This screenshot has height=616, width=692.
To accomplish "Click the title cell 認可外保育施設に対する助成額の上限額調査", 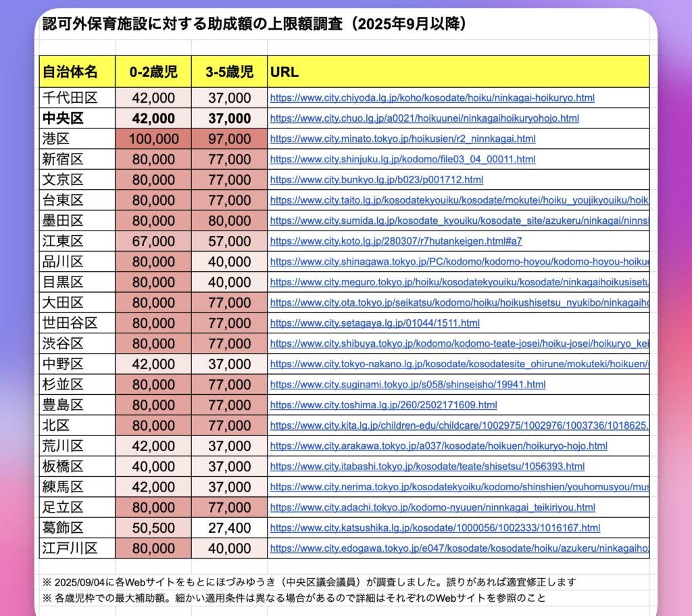I will tap(254, 24).
